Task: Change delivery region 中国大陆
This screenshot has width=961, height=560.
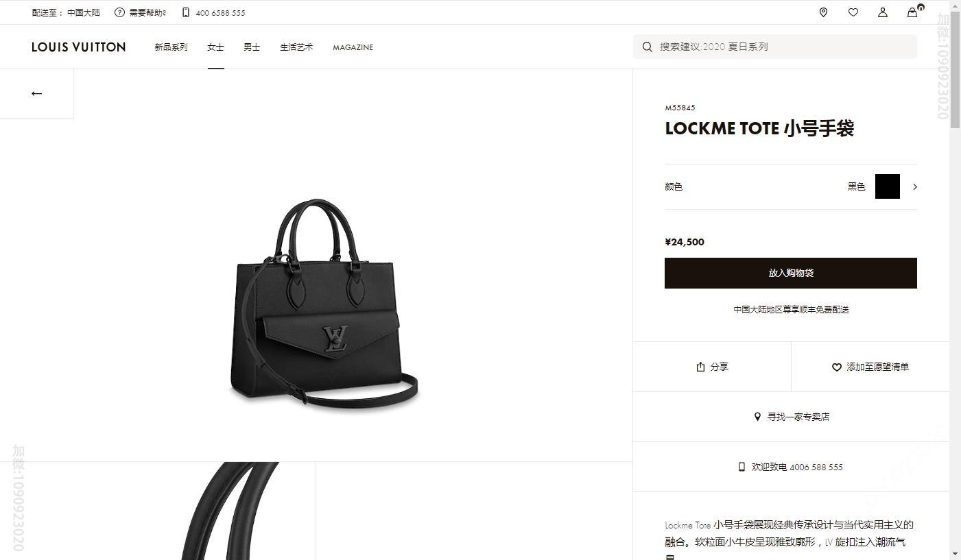Action: [84, 12]
